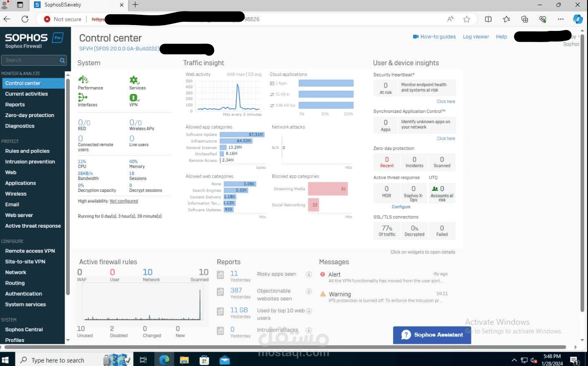Click the Software Update allowed app bar
Viewport: 588px width, 366px height.
coord(242,135)
